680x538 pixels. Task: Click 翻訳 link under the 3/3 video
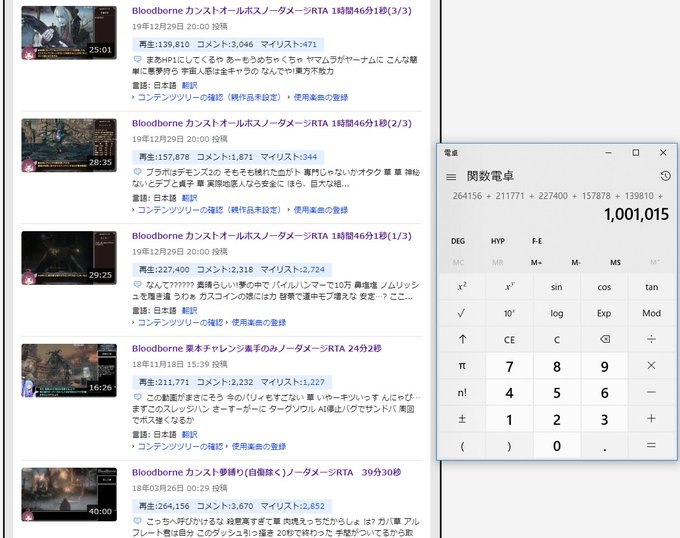coord(190,85)
